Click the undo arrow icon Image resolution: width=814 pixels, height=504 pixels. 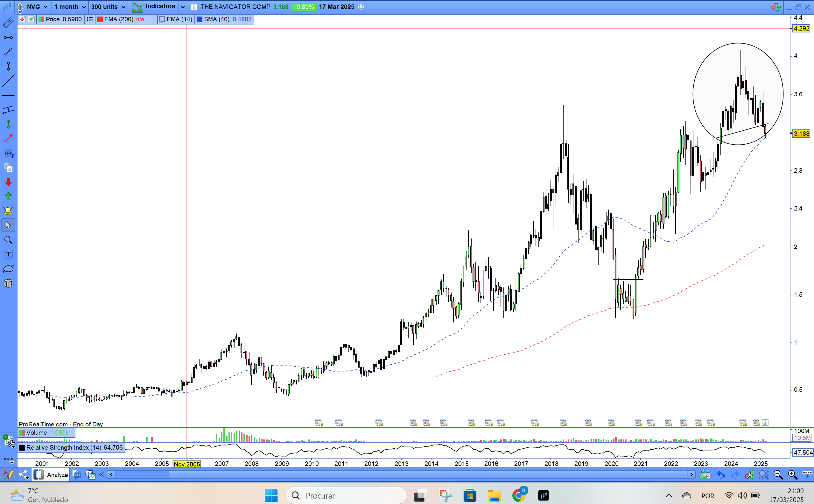(x=720, y=475)
